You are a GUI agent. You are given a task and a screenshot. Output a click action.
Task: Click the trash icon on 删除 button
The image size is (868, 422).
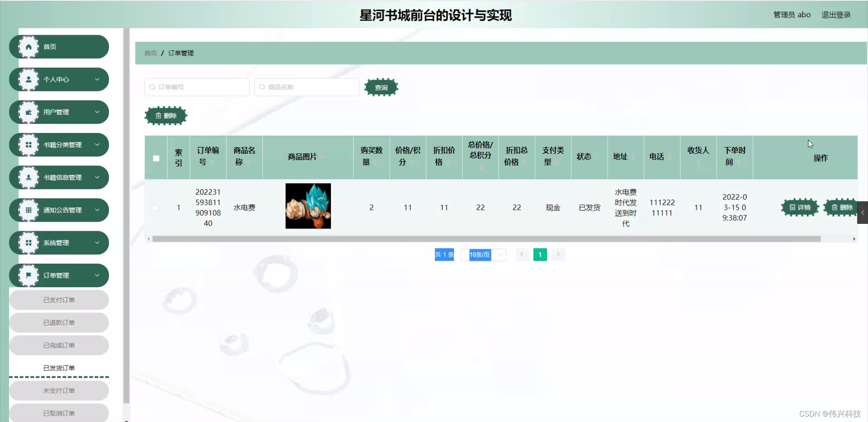158,115
